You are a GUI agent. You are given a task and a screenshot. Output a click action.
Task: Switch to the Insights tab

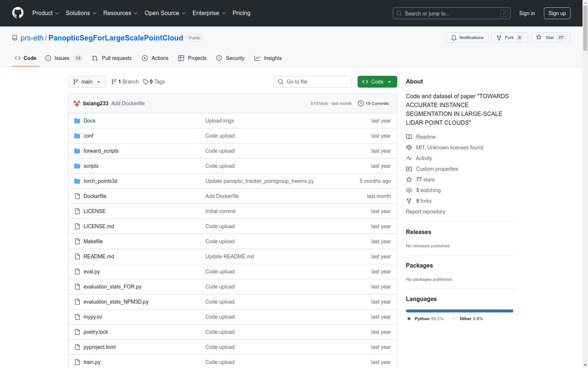pos(268,58)
